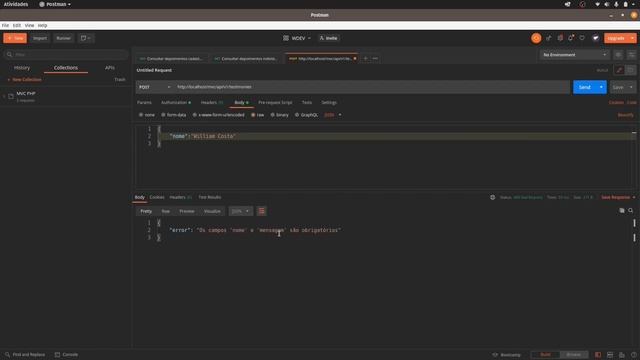The width and height of the screenshot is (640, 360).
Task: Open the Edit menu
Action: (17, 25)
